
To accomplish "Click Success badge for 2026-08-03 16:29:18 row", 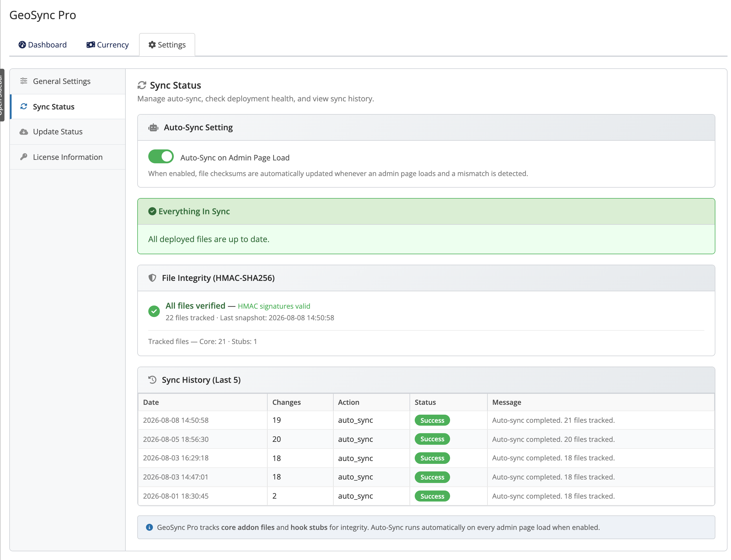I will click(x=432, y=458).
